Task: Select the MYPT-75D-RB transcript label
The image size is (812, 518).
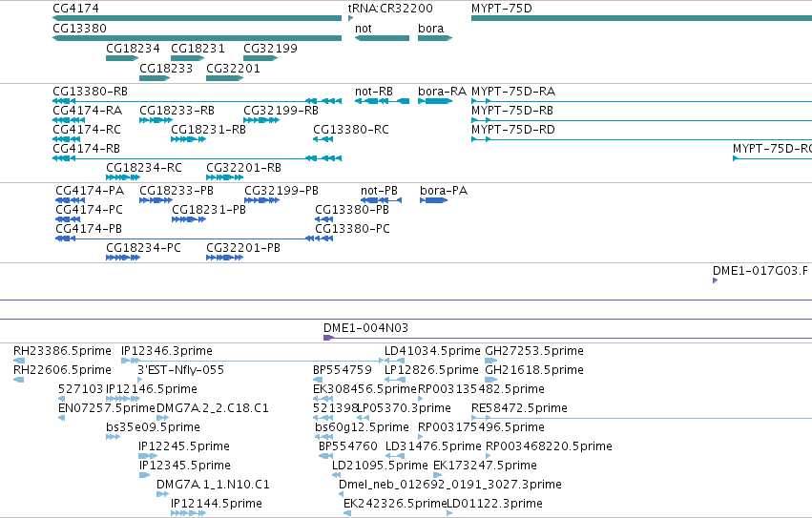Action: (x=512, y=111)
